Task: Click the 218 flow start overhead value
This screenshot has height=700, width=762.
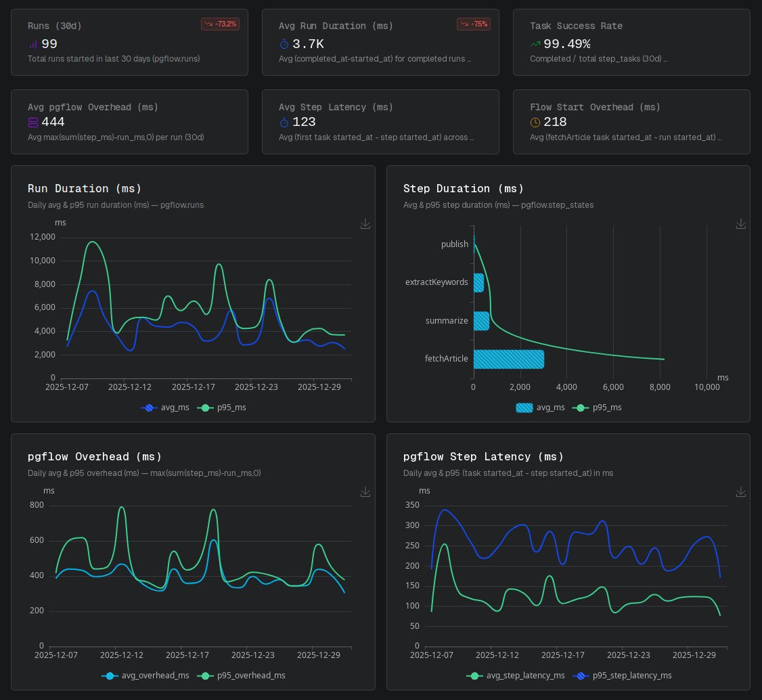Action: 555,122
